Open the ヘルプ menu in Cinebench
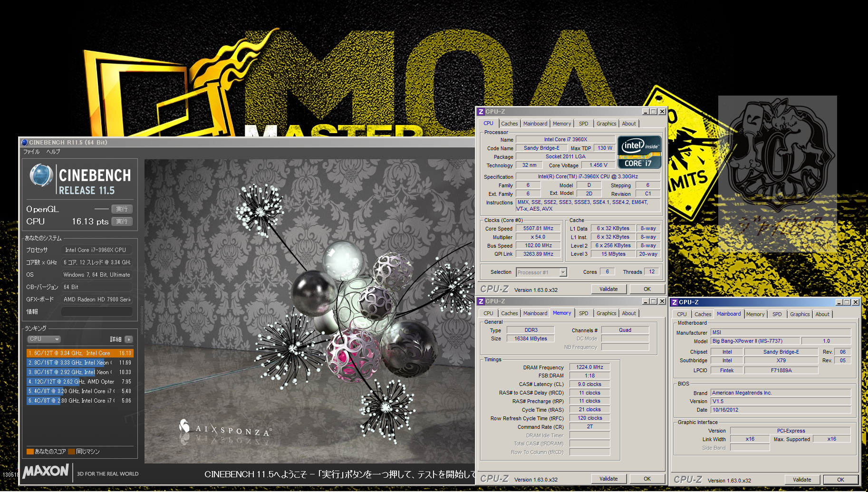 pyautogui.click(x=53, y=152)
